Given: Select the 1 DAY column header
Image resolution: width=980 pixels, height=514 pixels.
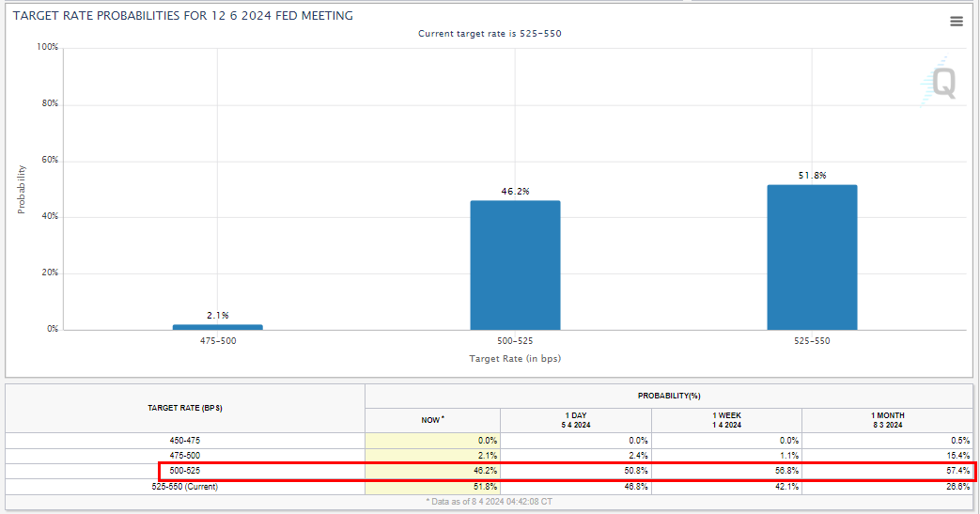Looking at the screenshot, I should [576, 420].
